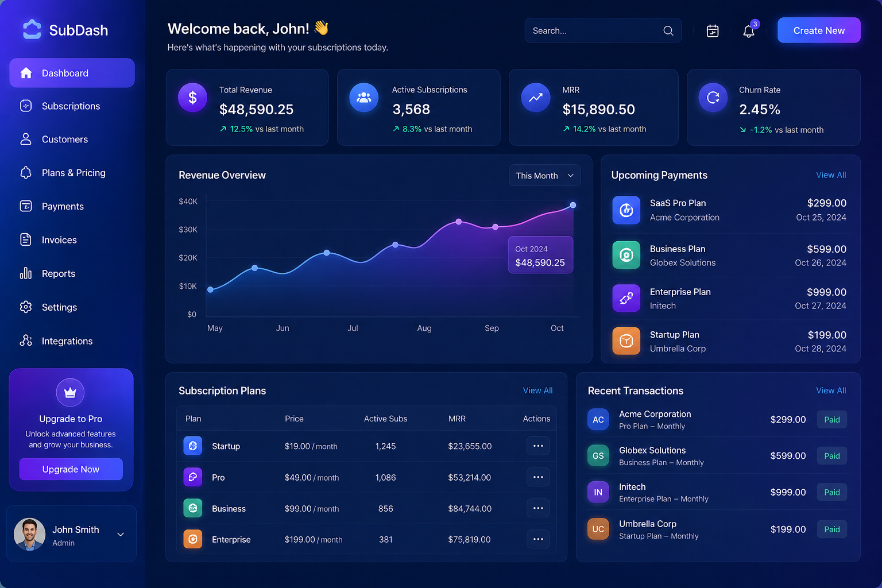Click the Settings gear in sidebar
Screen dimensions: 882x588
coord(26,307)
